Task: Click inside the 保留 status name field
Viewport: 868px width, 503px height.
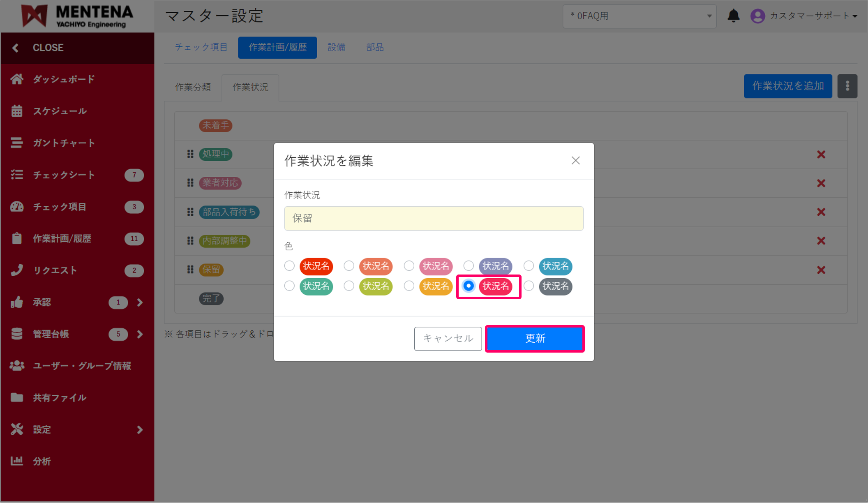Action: coord(434,218)
